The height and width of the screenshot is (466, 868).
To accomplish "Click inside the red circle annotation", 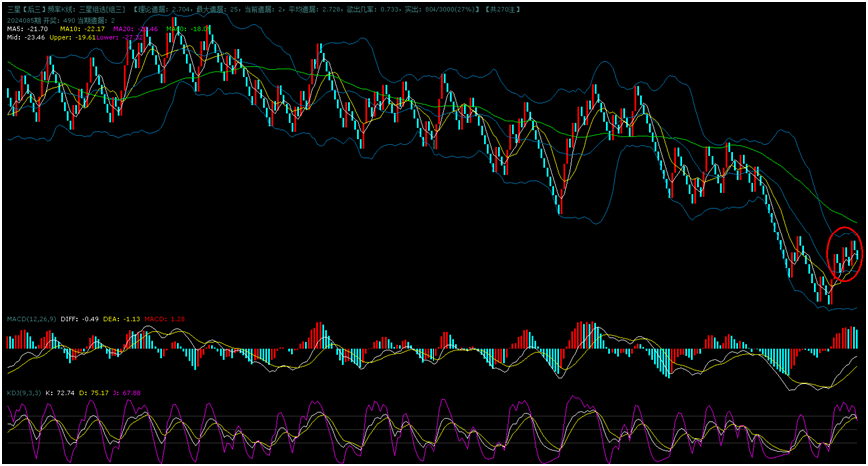I will (x=845, y=254).
